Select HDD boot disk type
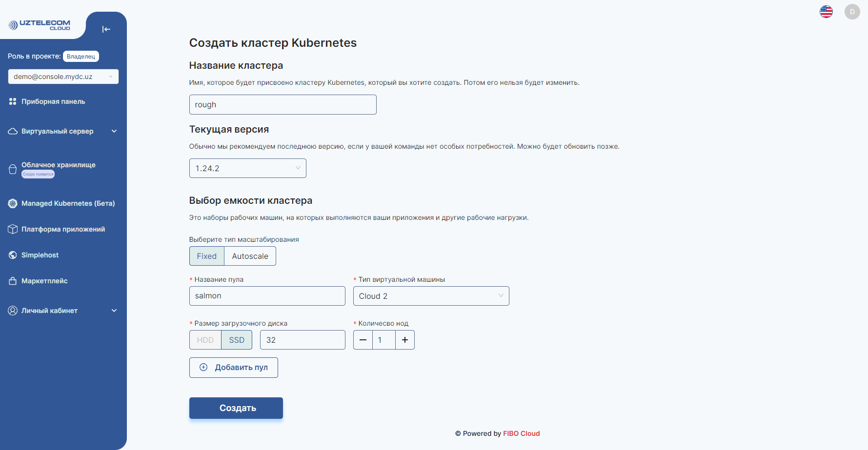The width and height of the screenshot is (868, 450). coord(205,340)
